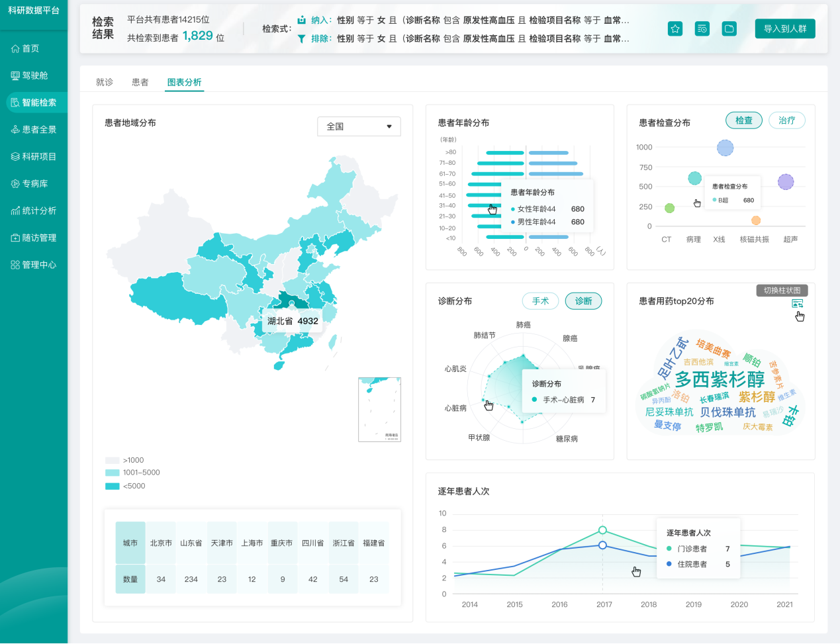This screenshot has width=840, height=644.
Task: Switch to the 患者 tab
Action: (x=140, y=82)
